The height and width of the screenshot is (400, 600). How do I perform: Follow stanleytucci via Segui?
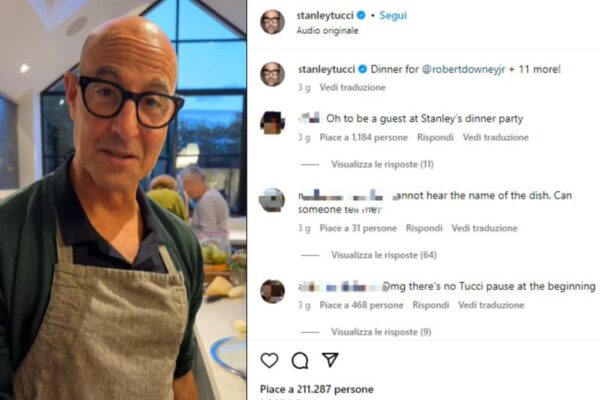tap(393, 15)
